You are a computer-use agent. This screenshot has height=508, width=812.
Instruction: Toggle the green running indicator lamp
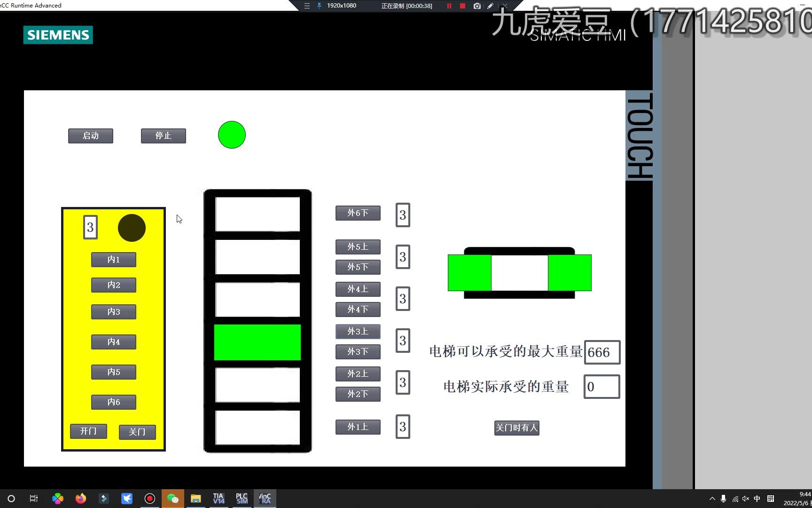click(232, 135)
